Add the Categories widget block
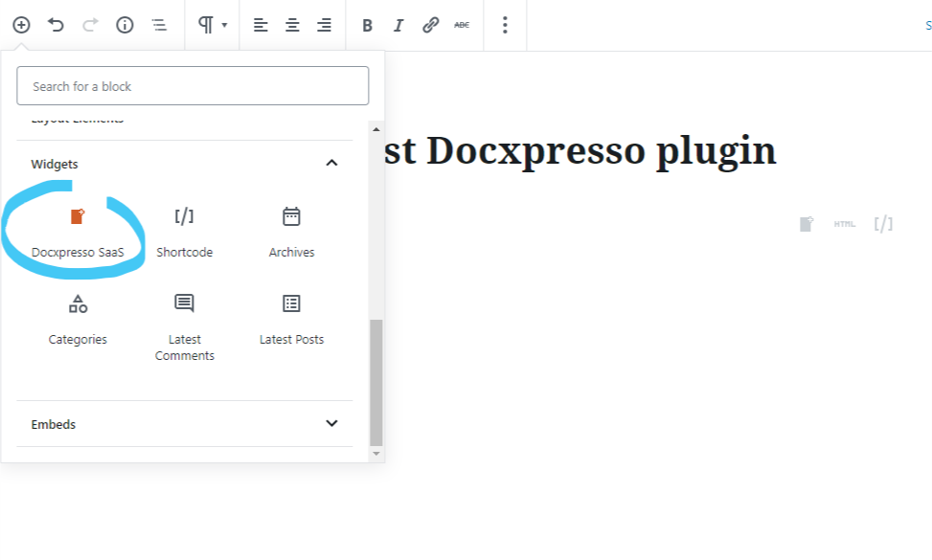This screenshot has height=560, width=932. [78, 320]
